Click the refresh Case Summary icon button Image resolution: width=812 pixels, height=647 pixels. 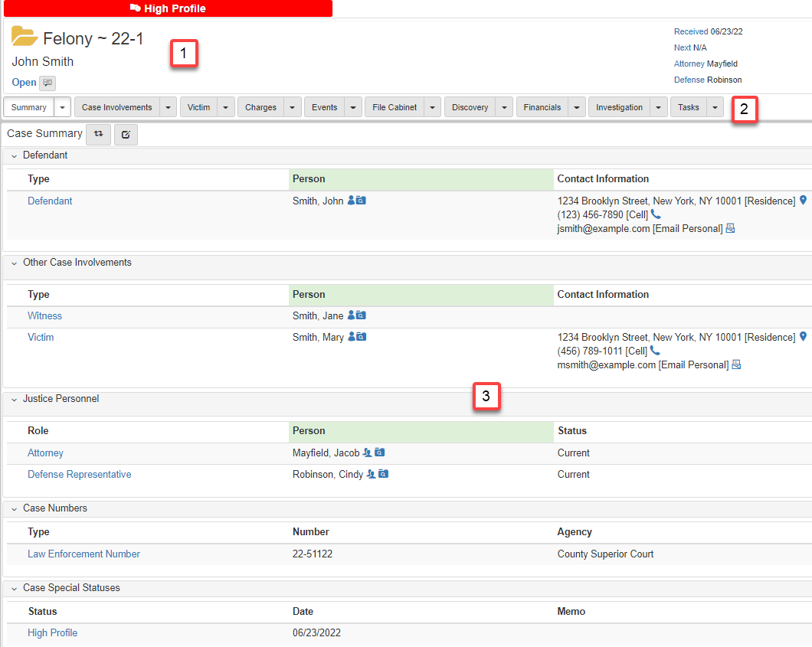[x=98, y=134]
